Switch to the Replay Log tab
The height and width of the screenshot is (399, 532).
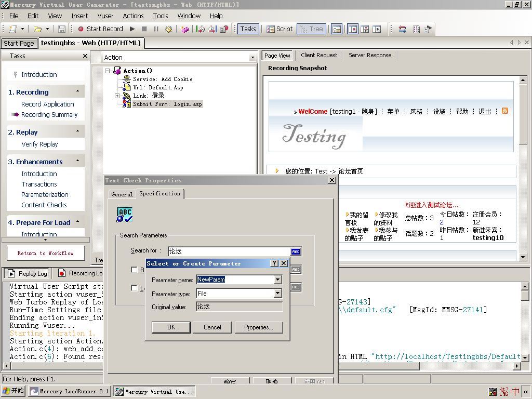[28, 273]
